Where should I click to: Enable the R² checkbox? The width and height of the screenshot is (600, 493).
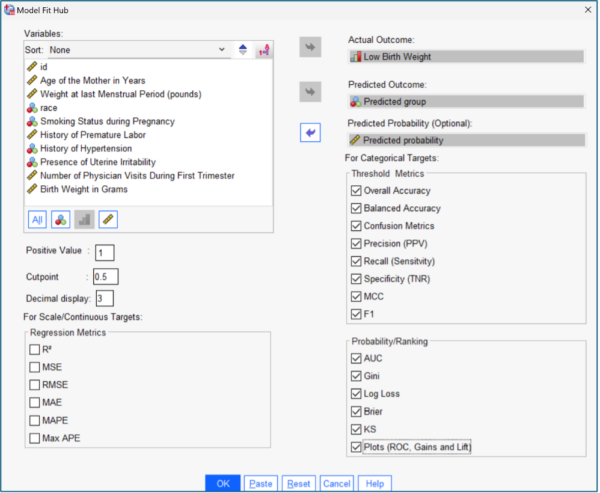click(34, 349)
